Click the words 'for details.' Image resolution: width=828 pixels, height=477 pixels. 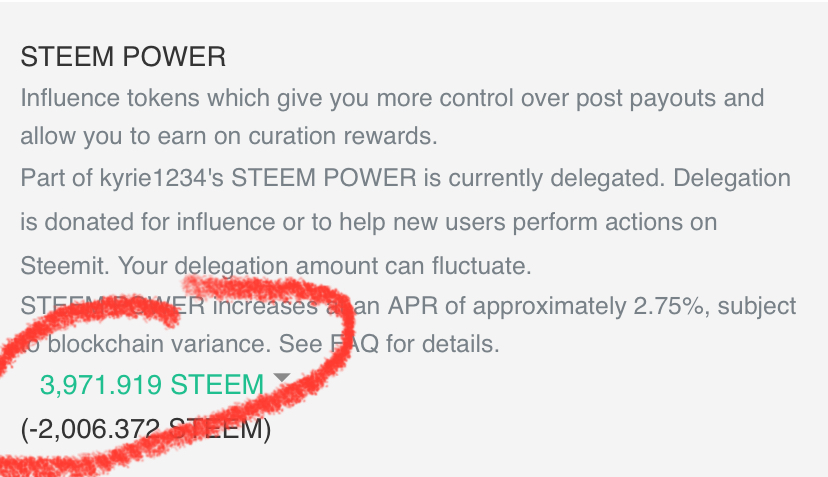point(443,344)
